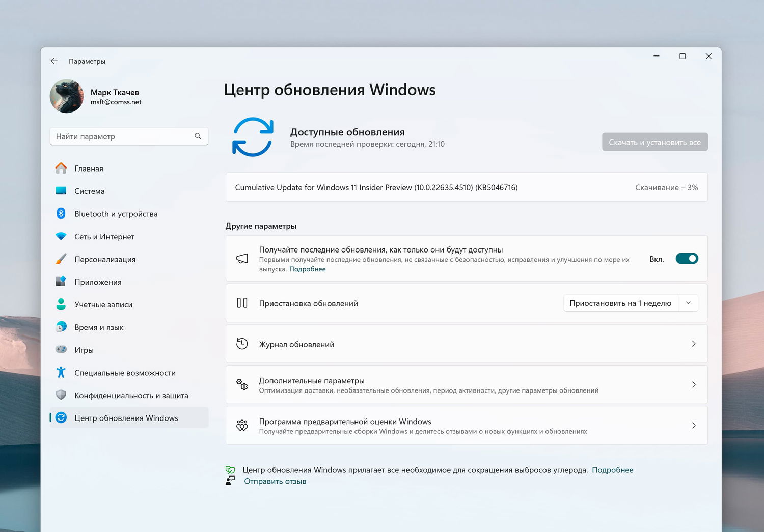764x532 pixels.
Task: Click the Вкл. toggle state label
Action: (x=657, y=259)
